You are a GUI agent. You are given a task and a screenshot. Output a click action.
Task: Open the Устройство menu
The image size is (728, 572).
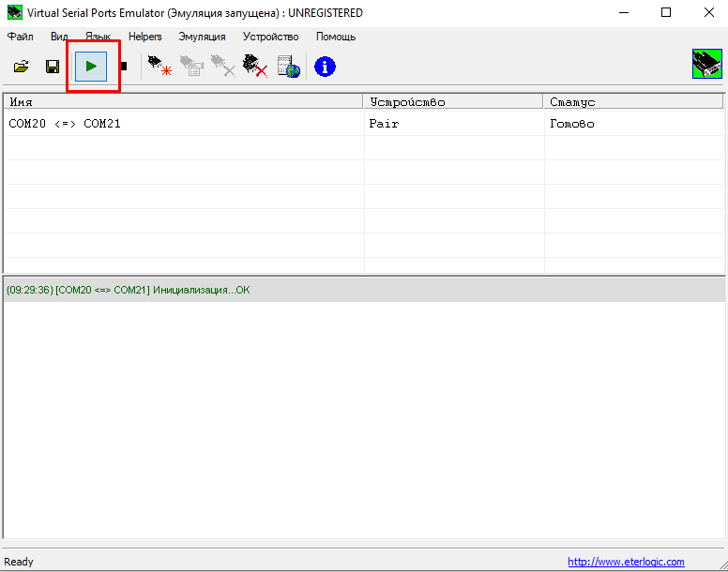(271, 37)
